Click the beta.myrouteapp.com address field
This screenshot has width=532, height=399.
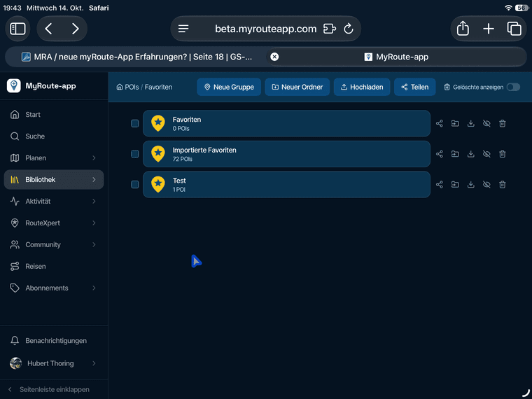266,29
